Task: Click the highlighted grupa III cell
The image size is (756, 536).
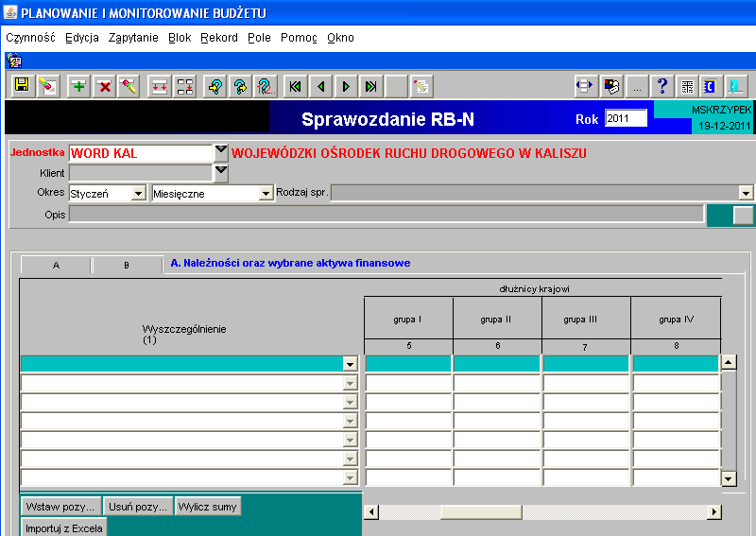Action: point(586,364)
